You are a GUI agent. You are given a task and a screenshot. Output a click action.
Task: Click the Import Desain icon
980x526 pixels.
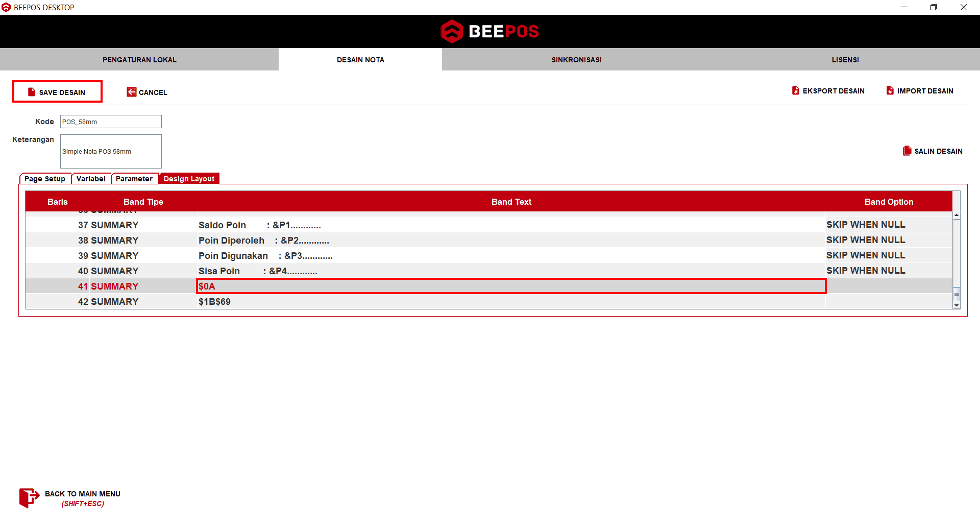pos(890,90)
